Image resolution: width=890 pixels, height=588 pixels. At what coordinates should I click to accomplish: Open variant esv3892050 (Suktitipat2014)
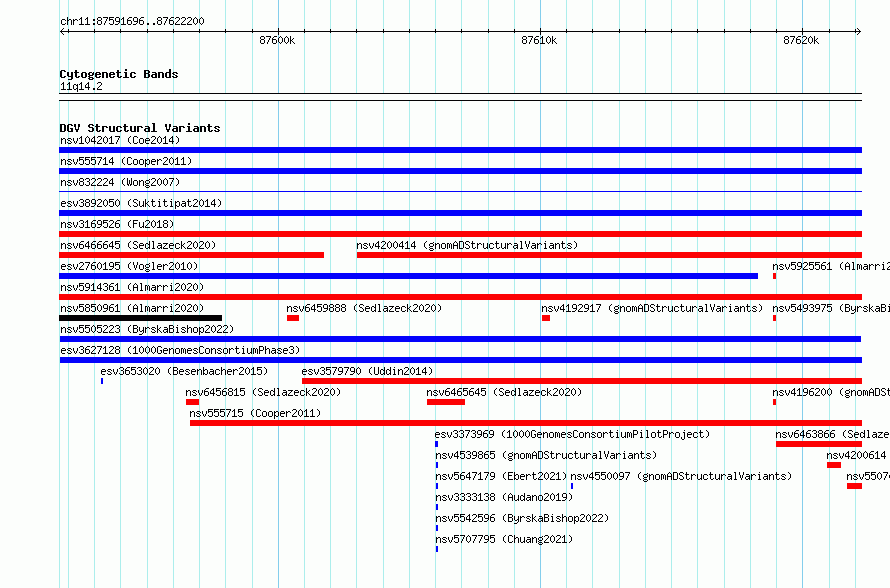coord(460,213)
